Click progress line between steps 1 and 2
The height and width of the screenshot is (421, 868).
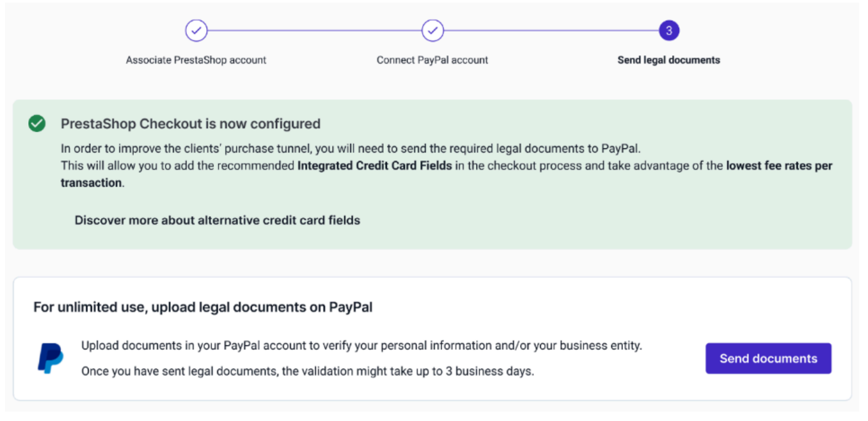[314, 30]
